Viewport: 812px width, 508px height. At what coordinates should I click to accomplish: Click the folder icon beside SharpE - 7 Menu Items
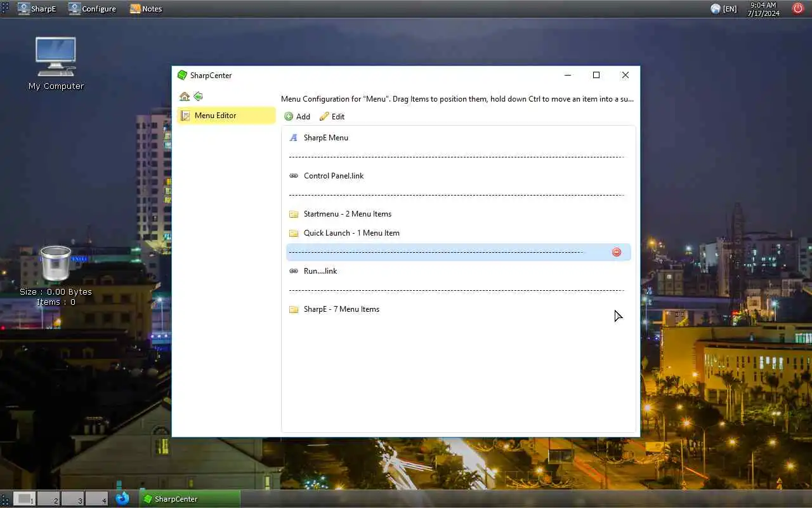(294, 309)
